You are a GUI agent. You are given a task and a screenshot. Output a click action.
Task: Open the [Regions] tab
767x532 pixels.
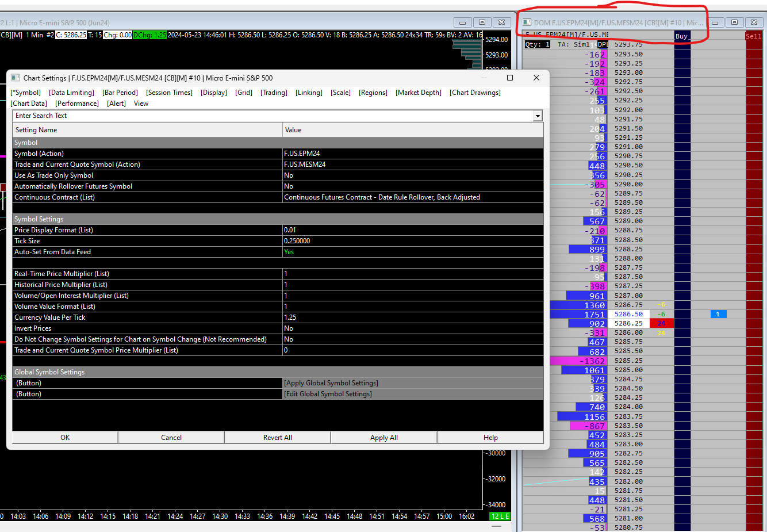coord(373,93)
